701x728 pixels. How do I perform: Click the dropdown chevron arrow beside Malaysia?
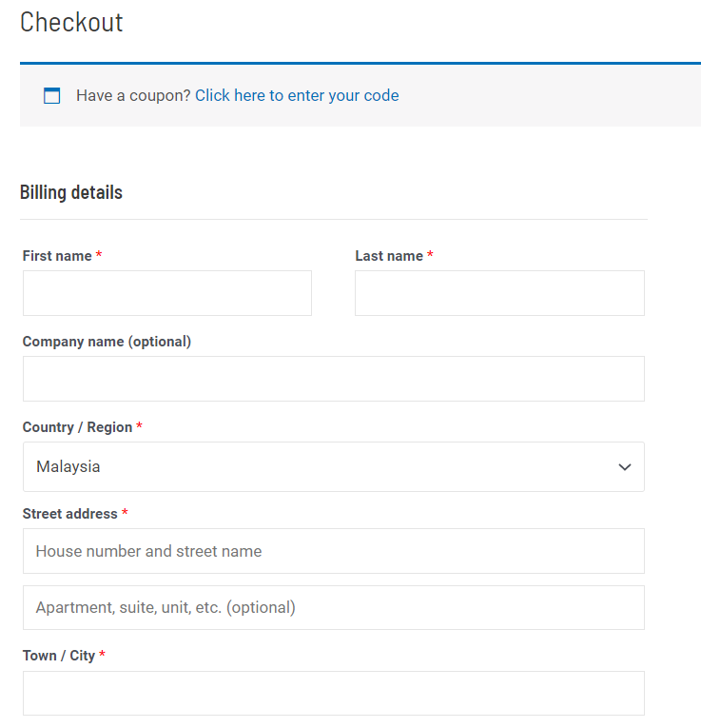coord(625,467)
